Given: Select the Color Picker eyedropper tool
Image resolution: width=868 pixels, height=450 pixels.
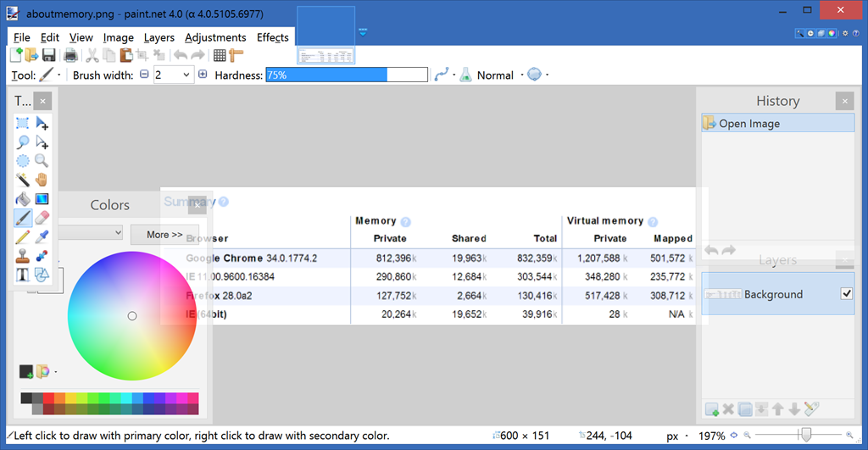Looking at the screenshot, I should pos(42,236).
